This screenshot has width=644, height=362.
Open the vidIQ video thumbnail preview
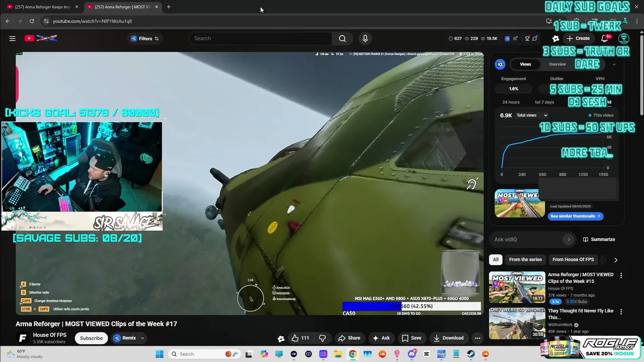(520, 203)
